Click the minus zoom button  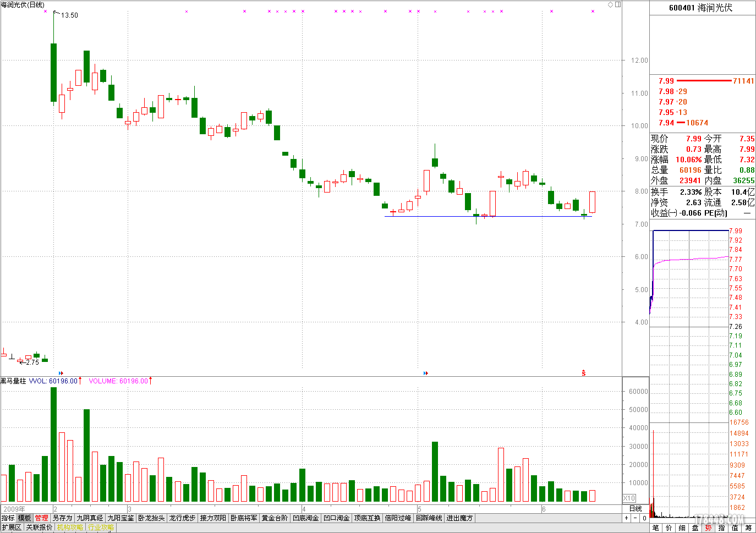pyautogui.click(x=636, y=518)
